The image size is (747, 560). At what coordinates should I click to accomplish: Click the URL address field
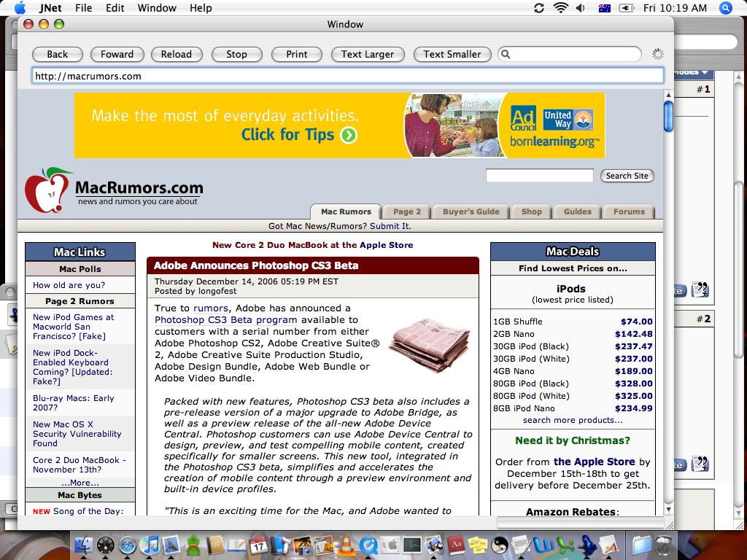pos(348,76)
